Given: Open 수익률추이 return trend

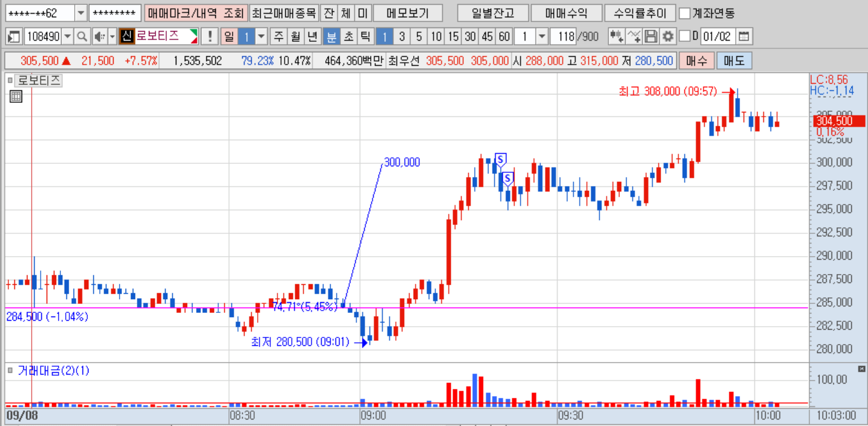Looking at the screenshot, I should 640,13.
